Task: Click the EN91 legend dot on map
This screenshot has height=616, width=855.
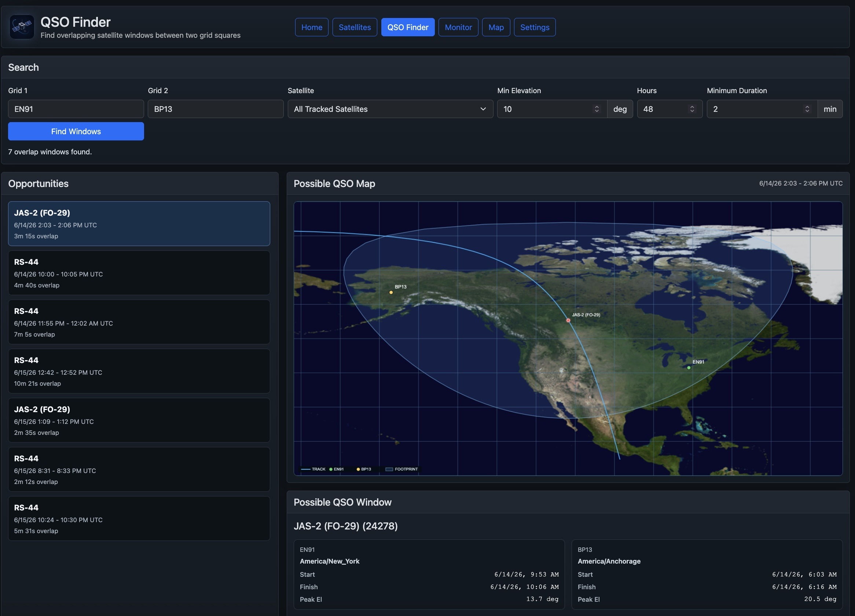Action: tap(331, 469)
